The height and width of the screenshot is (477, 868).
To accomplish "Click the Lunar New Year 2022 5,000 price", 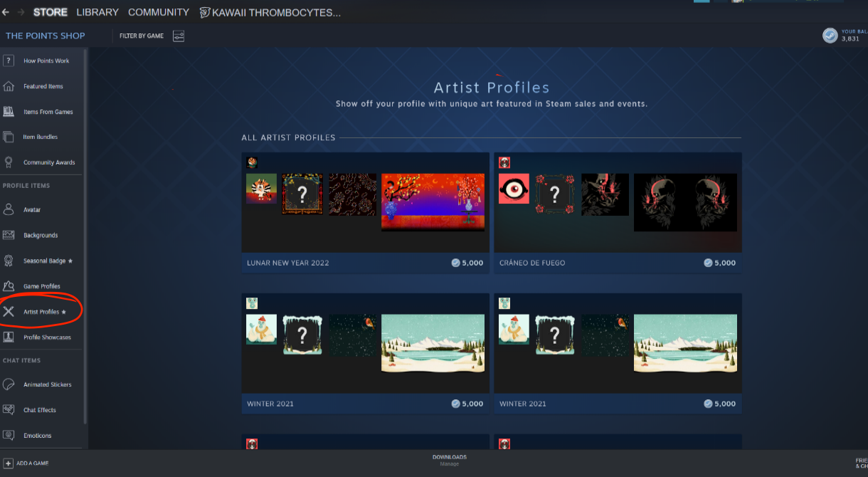I will [467, 263].
